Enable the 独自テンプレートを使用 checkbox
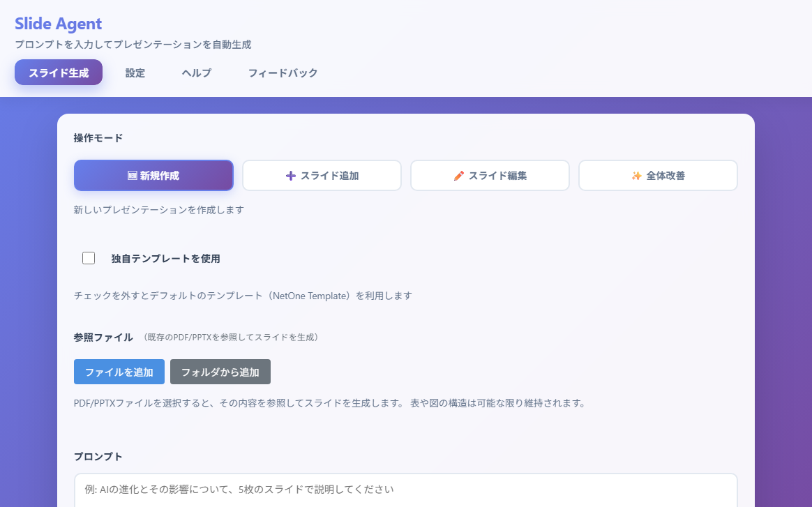 coord(89,258)
